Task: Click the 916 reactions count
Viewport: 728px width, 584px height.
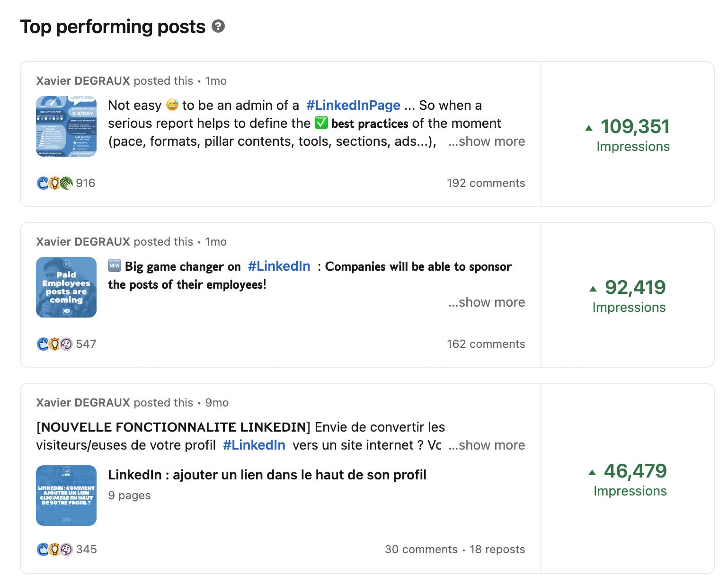Action: tap(86, 183)
